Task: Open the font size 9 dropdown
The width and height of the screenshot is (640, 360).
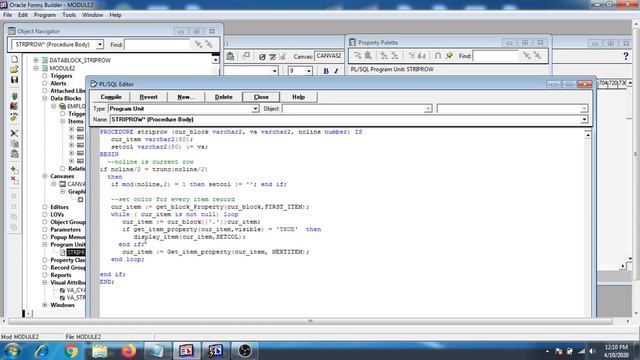Action: (x=309, y=71)
